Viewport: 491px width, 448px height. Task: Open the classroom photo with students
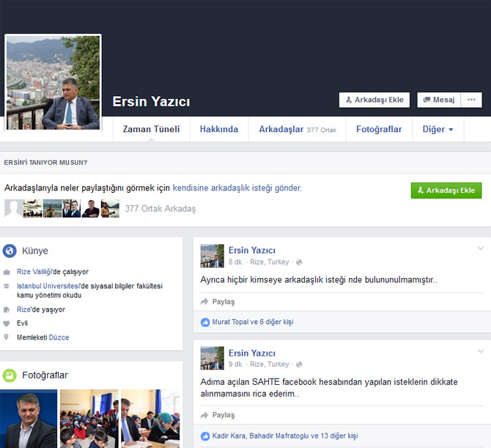click(x=89, y=419)
